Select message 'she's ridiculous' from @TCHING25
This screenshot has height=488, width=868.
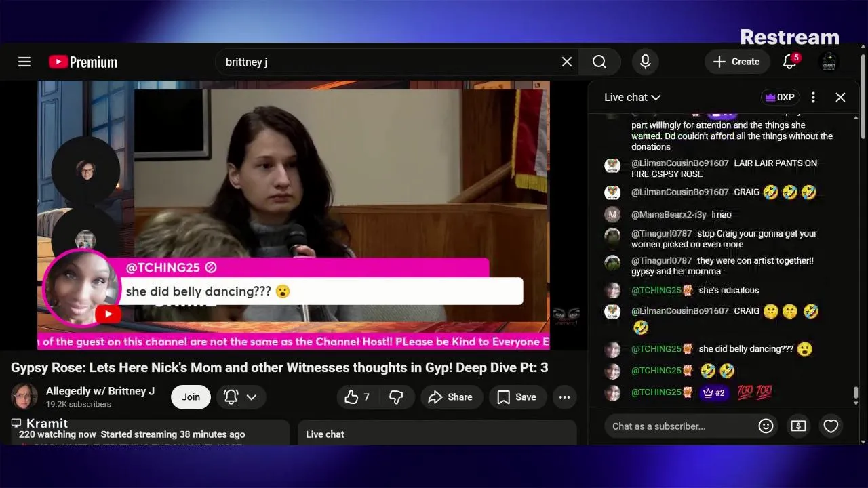click(729, 291)
